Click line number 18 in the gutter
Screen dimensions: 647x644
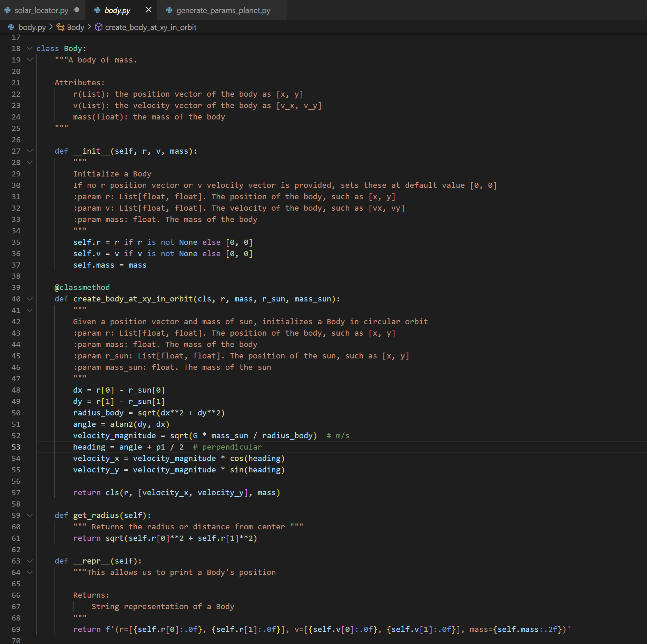[x=16, y=48]
